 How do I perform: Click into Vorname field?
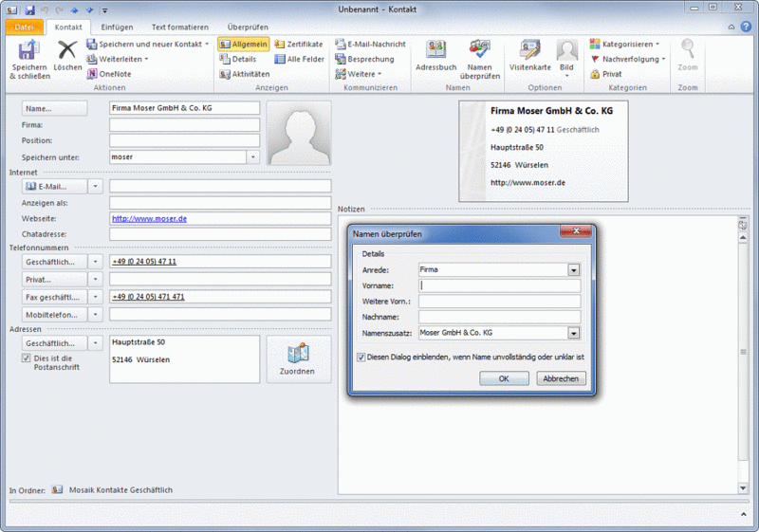pyautogui.click(x=500, y=285)
